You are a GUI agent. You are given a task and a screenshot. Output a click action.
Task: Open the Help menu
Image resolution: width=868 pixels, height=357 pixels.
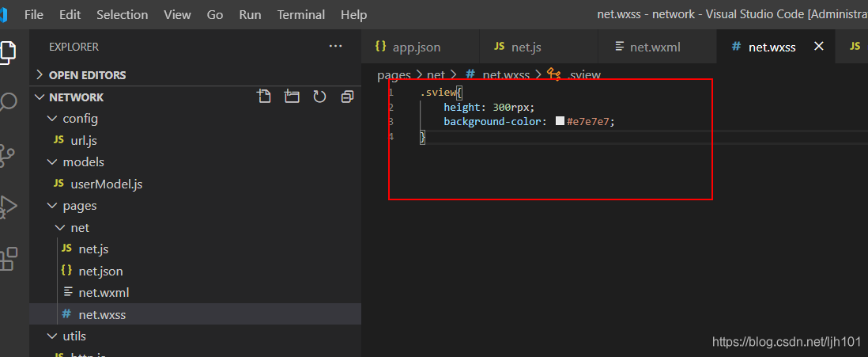click(353, 15)
